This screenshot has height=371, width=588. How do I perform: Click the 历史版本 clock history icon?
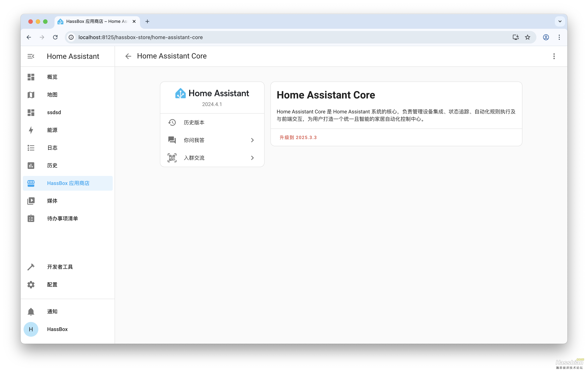(172, 122)
